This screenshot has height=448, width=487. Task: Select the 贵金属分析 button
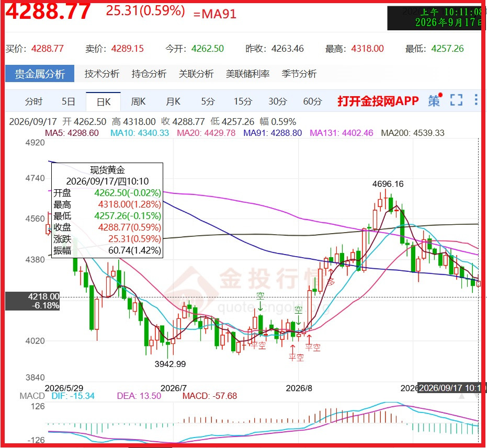(40, 74)
